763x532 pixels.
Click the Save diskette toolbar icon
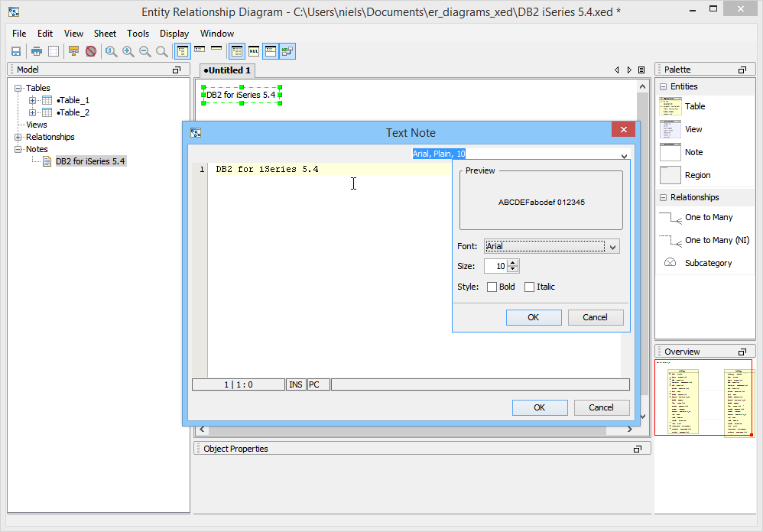point(16,51)
